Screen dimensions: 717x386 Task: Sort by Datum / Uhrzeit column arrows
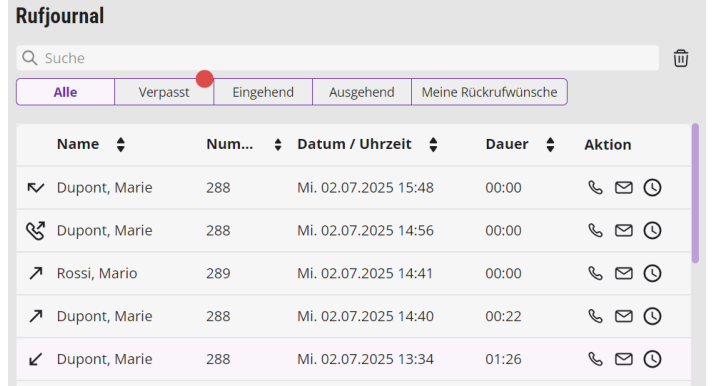point(433,145)
